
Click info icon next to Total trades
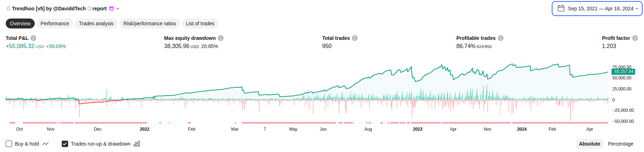[355, 38]
